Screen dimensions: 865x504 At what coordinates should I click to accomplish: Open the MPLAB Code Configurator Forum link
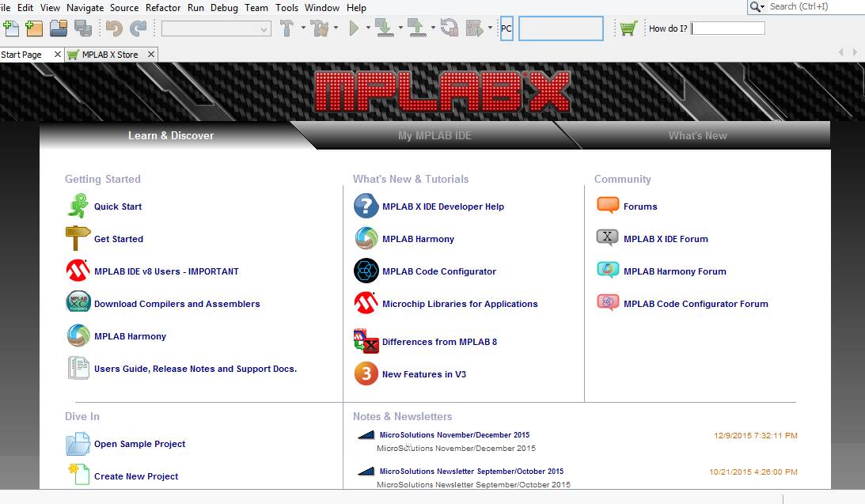click(696, 304)
